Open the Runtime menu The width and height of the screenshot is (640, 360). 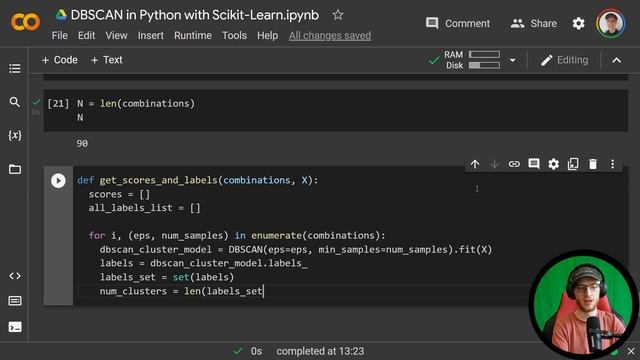coord(193,36)
